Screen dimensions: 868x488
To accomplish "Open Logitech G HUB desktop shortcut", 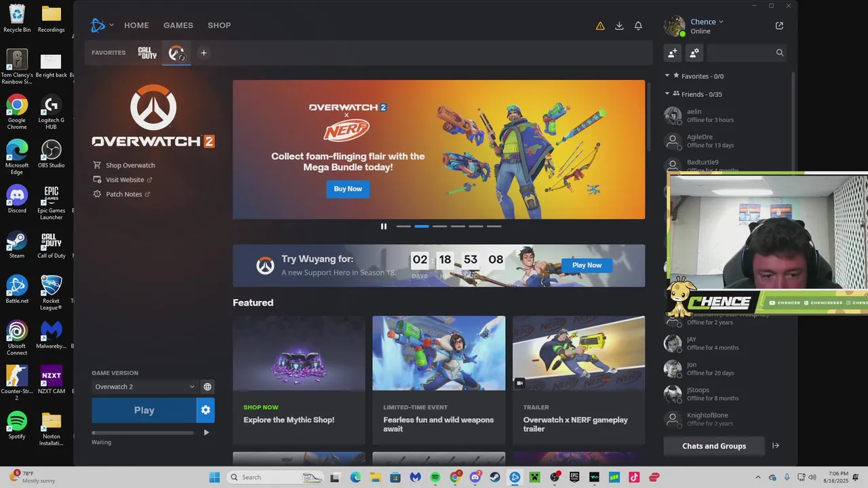I will pos(52,112).
